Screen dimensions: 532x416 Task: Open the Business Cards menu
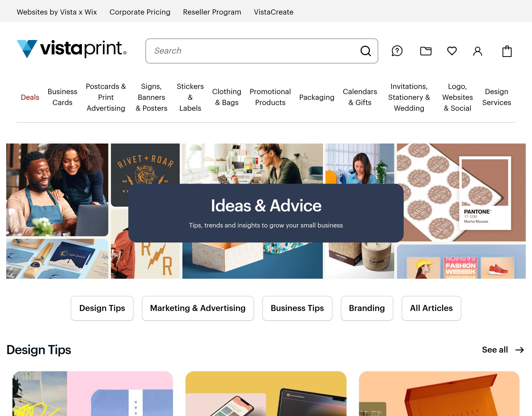point(62,97)
